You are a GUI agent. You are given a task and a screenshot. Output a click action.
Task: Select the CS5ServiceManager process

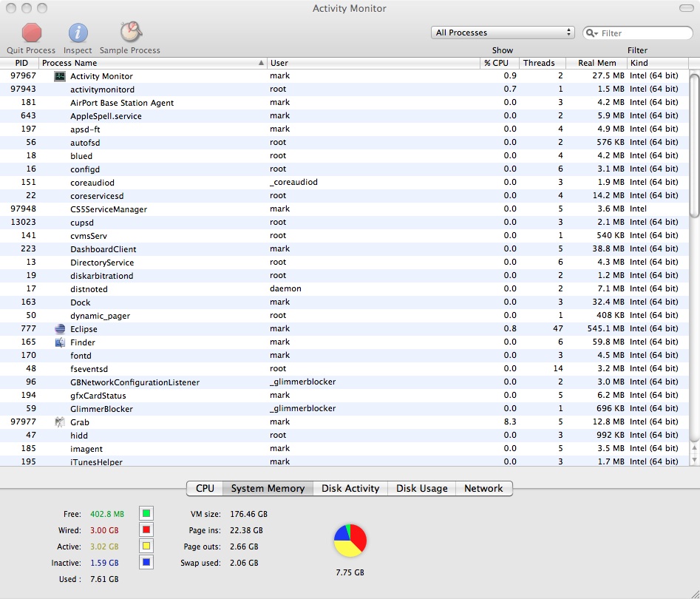(344, 209)
